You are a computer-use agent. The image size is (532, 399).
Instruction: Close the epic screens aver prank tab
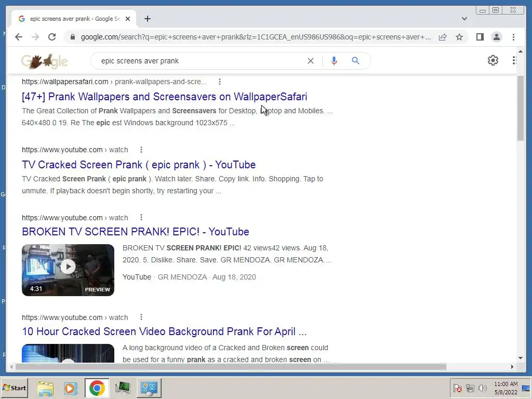(128, 19)
